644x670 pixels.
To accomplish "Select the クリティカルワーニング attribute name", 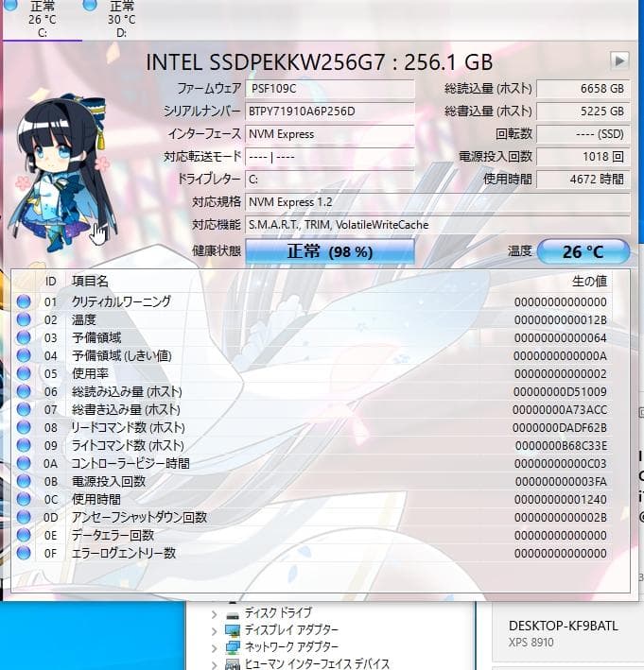I will (121, 301).
